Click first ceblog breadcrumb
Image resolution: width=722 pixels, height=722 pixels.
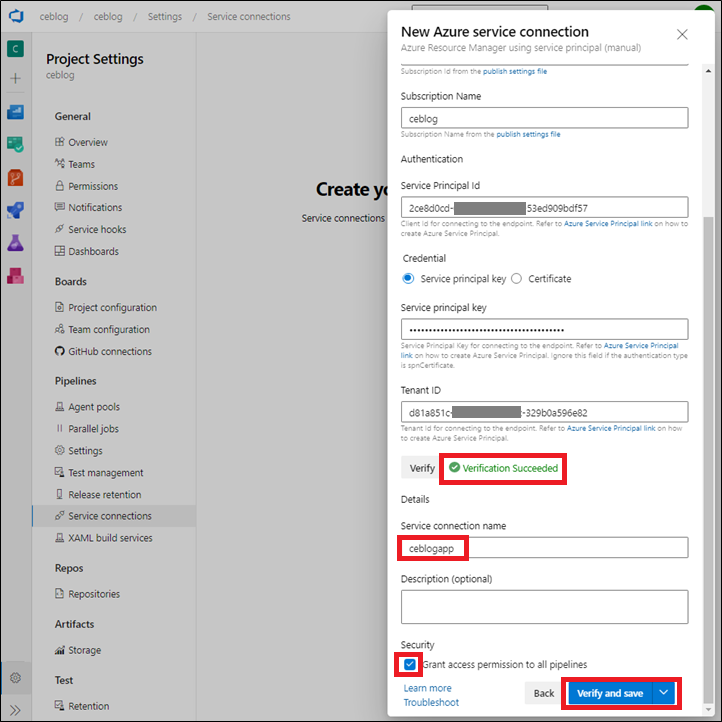[x=54, y=17]
